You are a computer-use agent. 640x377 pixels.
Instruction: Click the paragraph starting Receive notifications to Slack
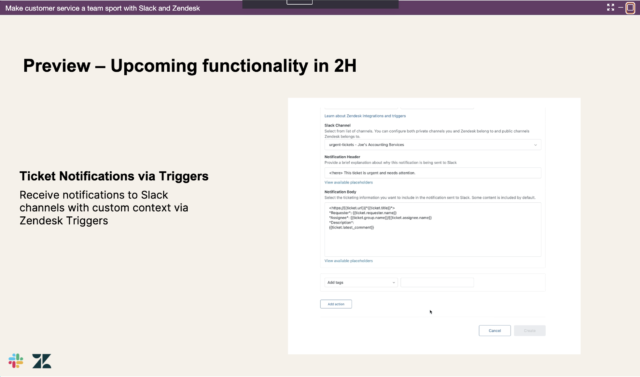(x=104, y=208)
